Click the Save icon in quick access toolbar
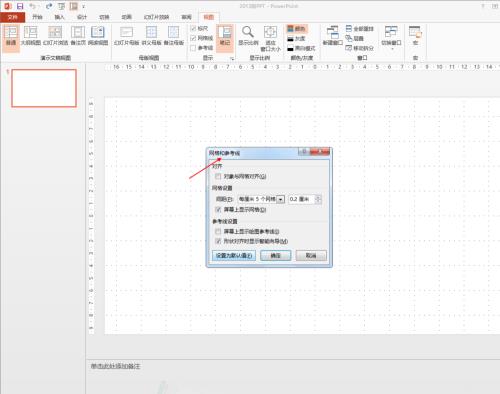500x394 pixels. click(x=20, y=6)
